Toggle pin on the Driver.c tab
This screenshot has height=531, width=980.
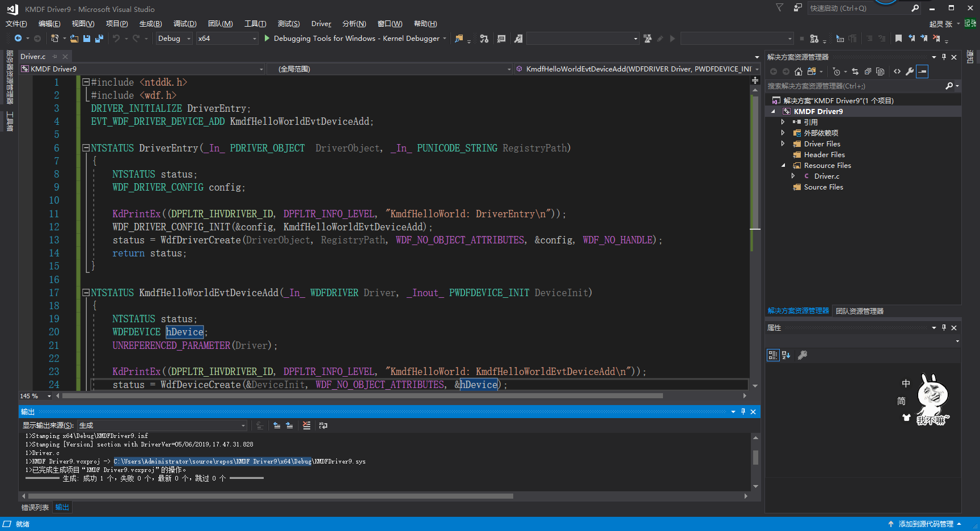click(x=55, y=57)
